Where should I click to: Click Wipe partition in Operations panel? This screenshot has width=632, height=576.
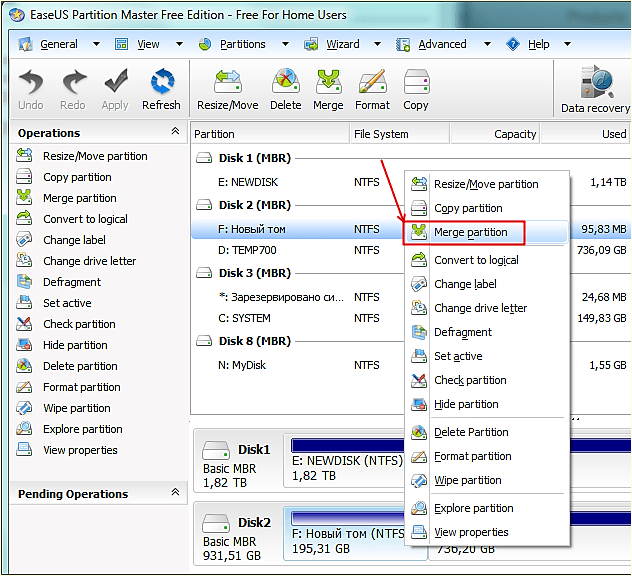(63, 408)
